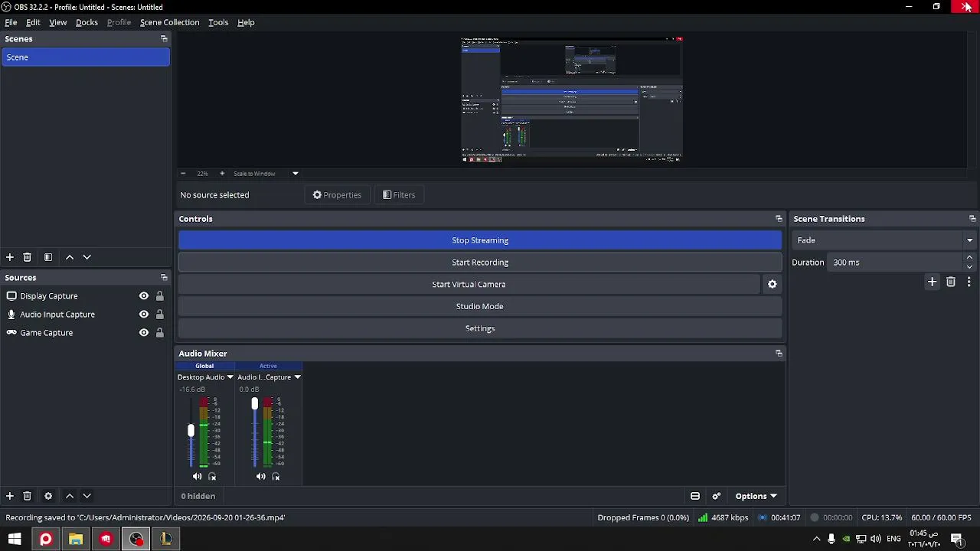This screenshot has height=551, width=980.
Task: Move the source down in the Sources list
Action: [87, 496]
